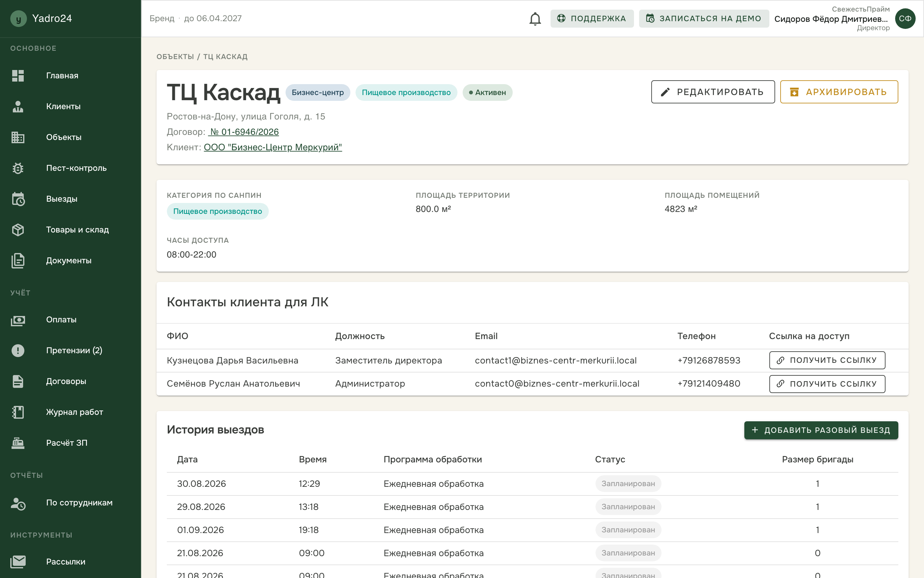Screen dimensions: 924x578
Task: Get access link for Семёнов Руслан Анатольевич
Action: (827, 384)
